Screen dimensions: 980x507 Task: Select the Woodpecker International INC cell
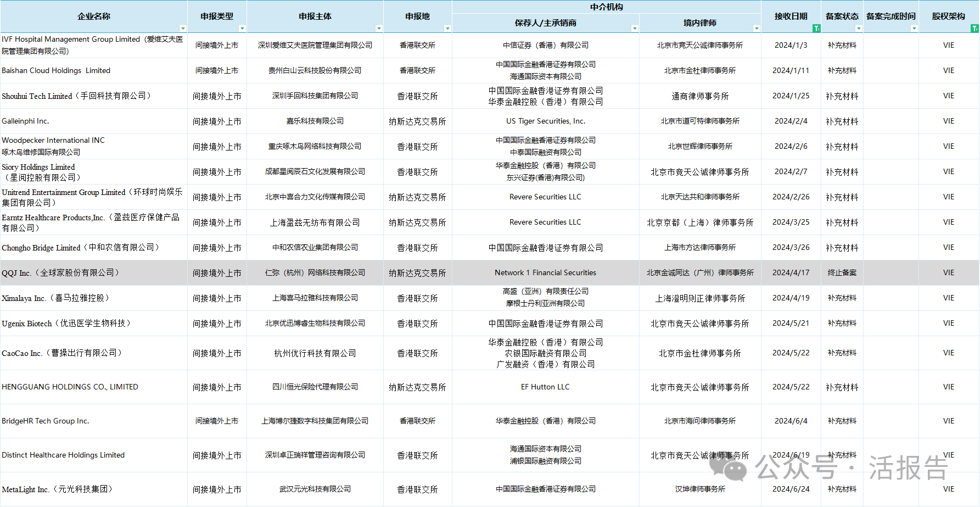tap(94, 147)
